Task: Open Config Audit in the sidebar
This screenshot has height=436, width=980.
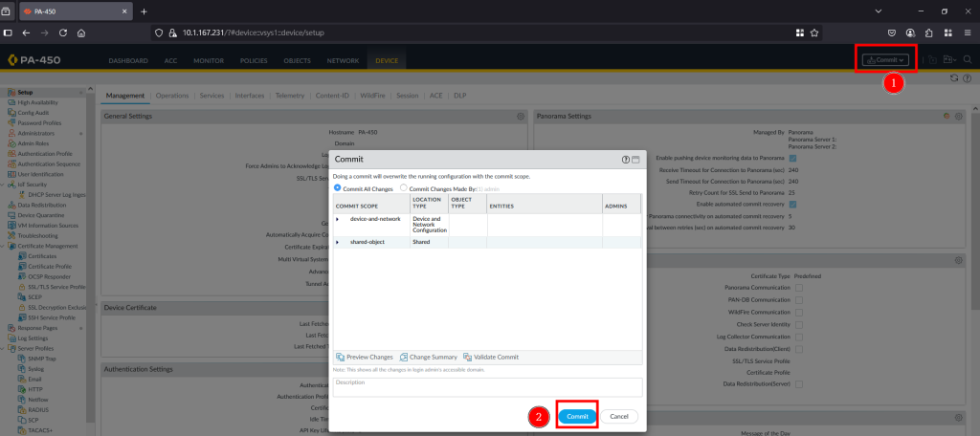Action: click(x=33, y=113)
